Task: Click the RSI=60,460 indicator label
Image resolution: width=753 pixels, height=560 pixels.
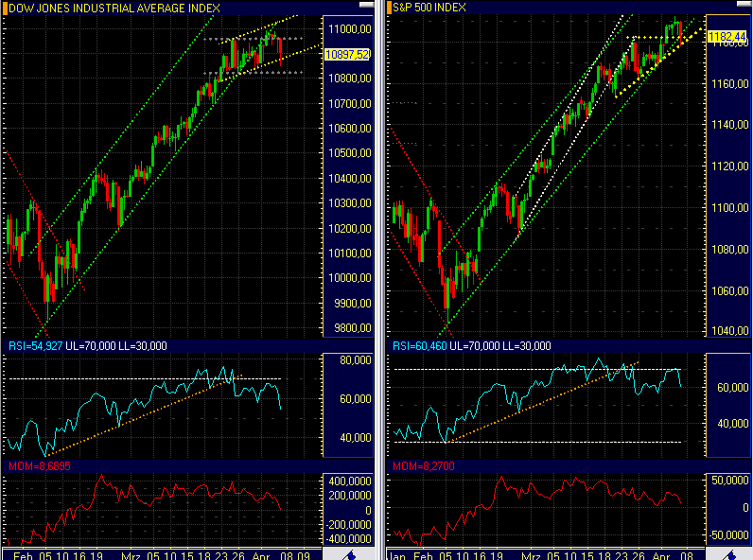Action: 420,346
